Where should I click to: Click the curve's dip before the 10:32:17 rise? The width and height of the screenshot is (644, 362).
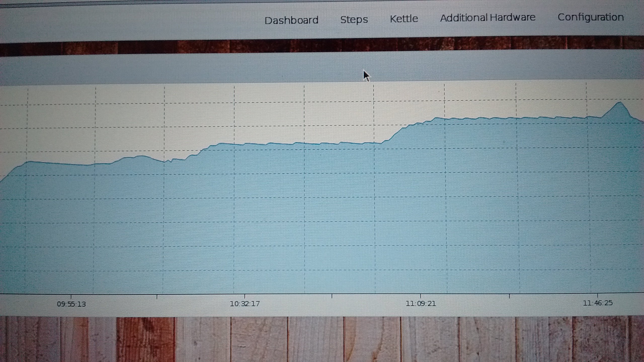pyautogui.click(x=164, y=162)
